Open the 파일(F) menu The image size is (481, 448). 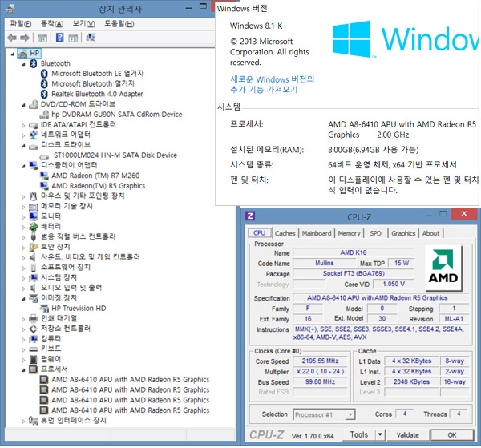(x=21, y=23)
